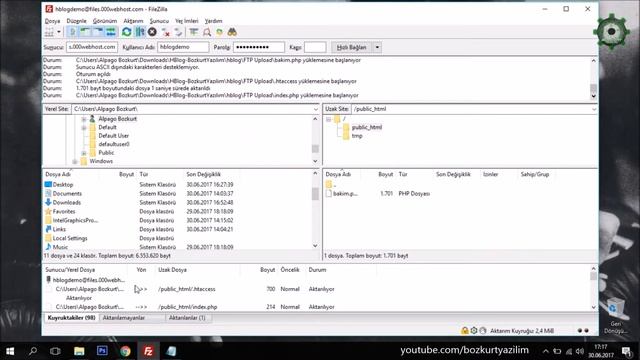Click the Parola password field
The width and height of the screenshot is (640, 360).
point(259,47)
